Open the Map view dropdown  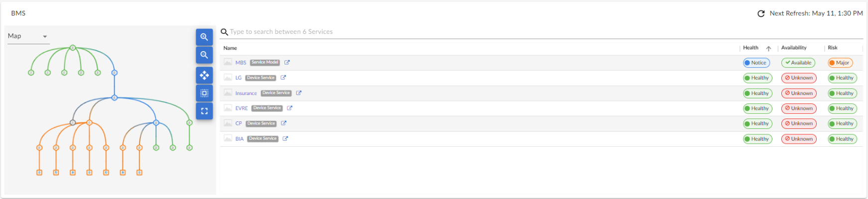pyautogui.click(x=28, y=36)
